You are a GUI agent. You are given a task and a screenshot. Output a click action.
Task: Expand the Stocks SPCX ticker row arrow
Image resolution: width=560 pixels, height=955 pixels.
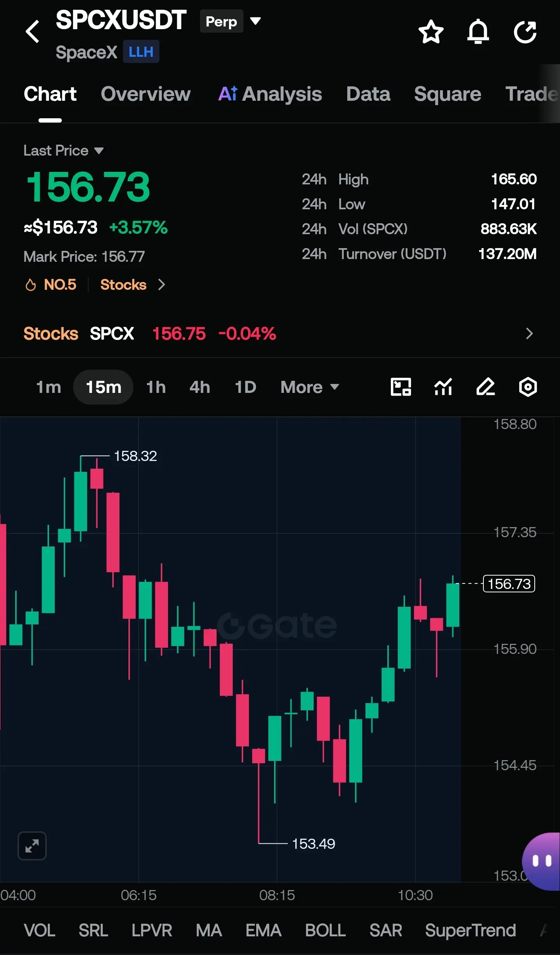click(529, 333)
